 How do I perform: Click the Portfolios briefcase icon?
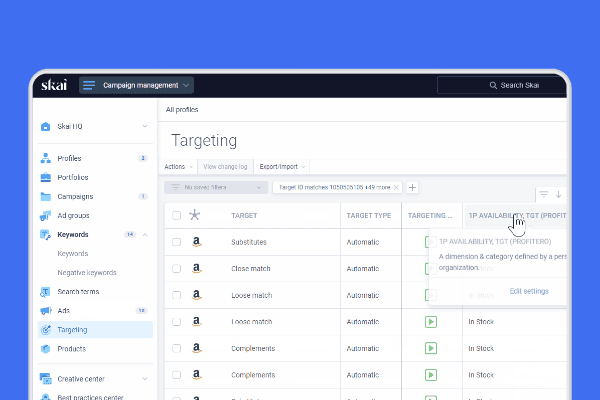click(46, 177)
